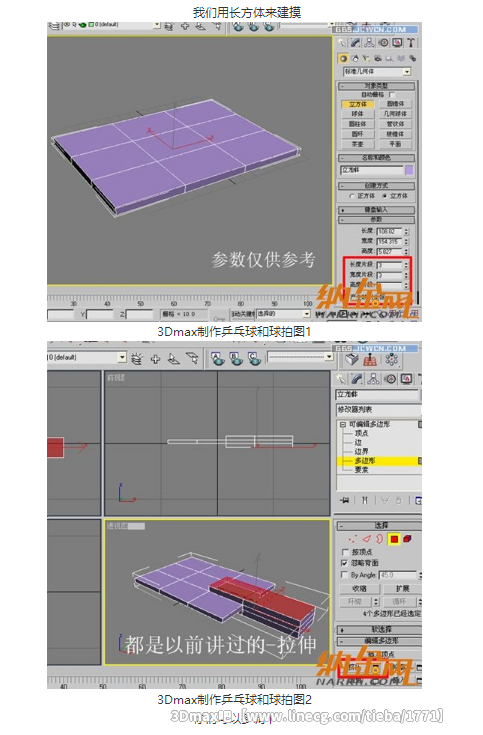483x735 pixels.
Task: Select Element cube icon in 选择 rollout
Action: pyautogui.click(x=407, y=539)
